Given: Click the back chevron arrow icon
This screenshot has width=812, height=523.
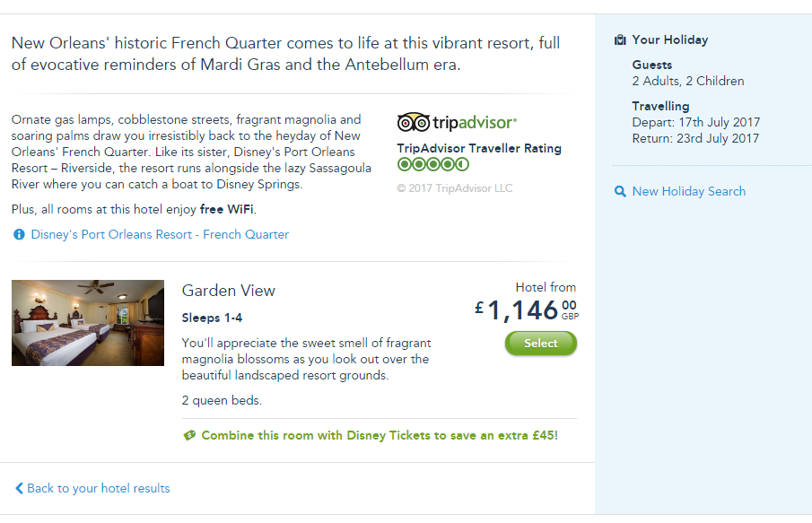Looking at the screenshot, I should click(19, 489).
